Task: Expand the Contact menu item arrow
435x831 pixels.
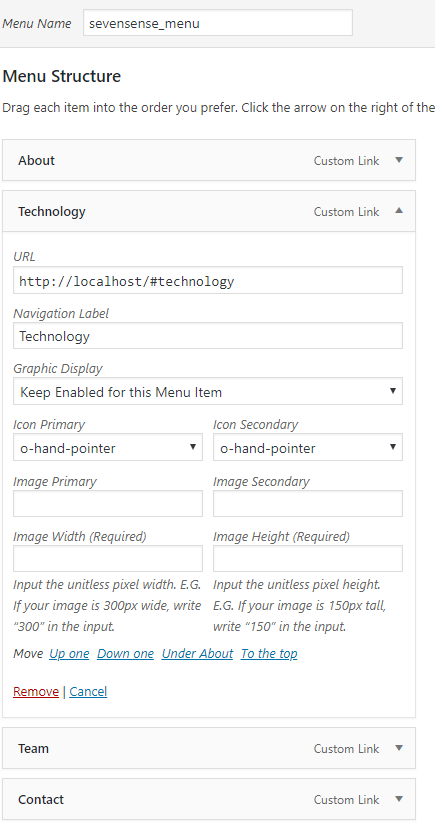Action: (x=399, y=799)
